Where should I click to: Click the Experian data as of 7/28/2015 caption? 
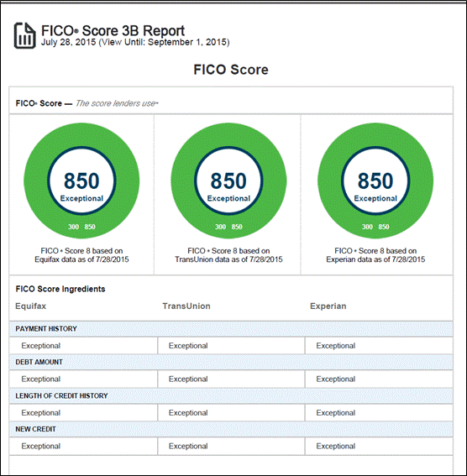[x=375, y=255]
